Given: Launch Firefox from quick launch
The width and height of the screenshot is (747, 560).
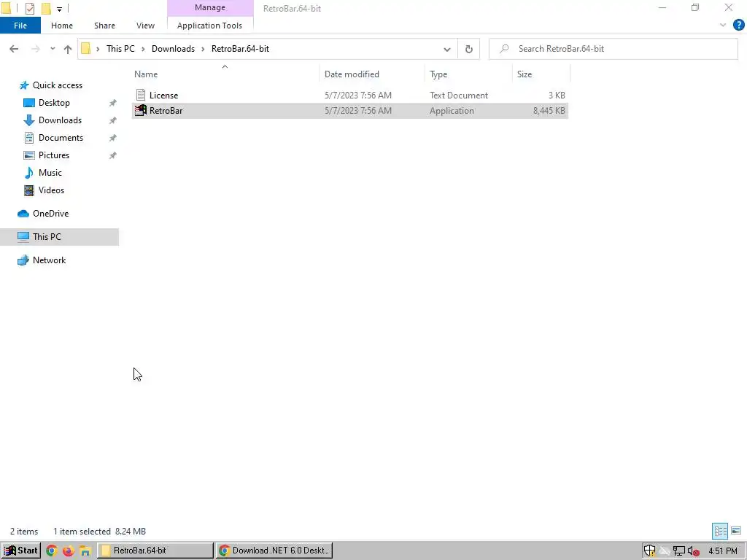Looking at the screenshot, I should click(x=68, y=551).
